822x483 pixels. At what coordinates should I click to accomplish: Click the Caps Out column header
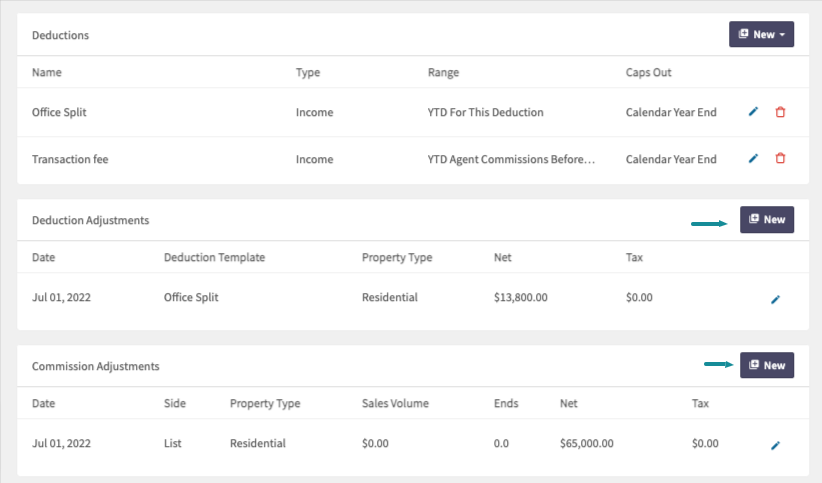click(x=648, y=72)
